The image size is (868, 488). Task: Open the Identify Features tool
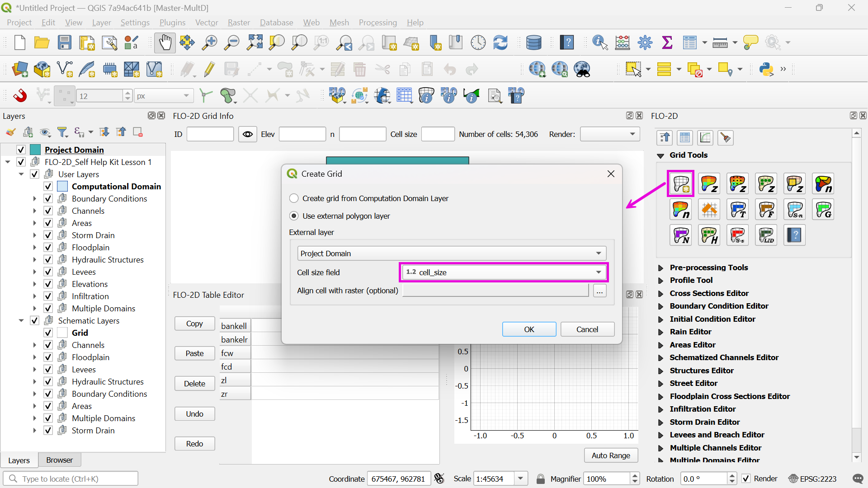pyautogui.click(x=599, y=42)
